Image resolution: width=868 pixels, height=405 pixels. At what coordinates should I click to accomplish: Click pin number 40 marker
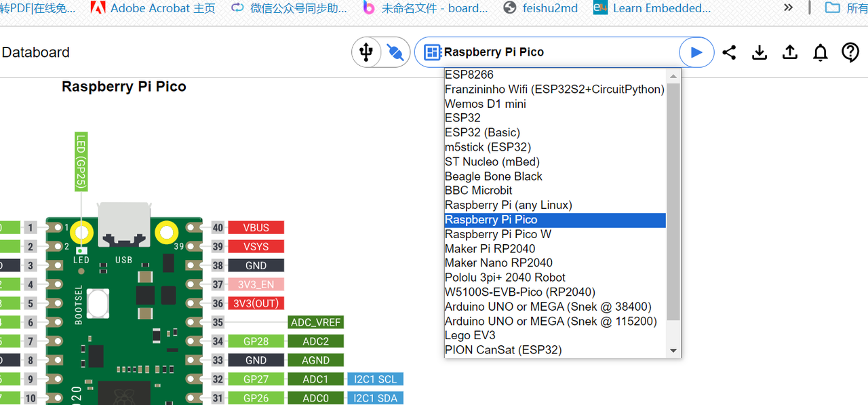click(218, 228)
